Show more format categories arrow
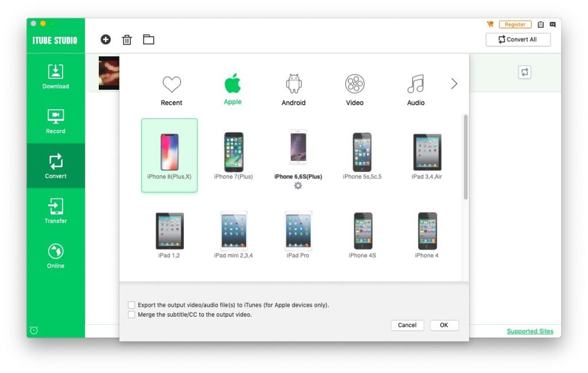The height and width of the screenshot is (373, 588). click(454, 83)
